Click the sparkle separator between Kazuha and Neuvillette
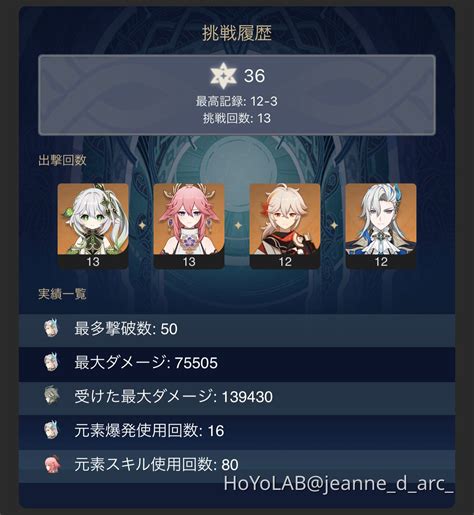 334,226
